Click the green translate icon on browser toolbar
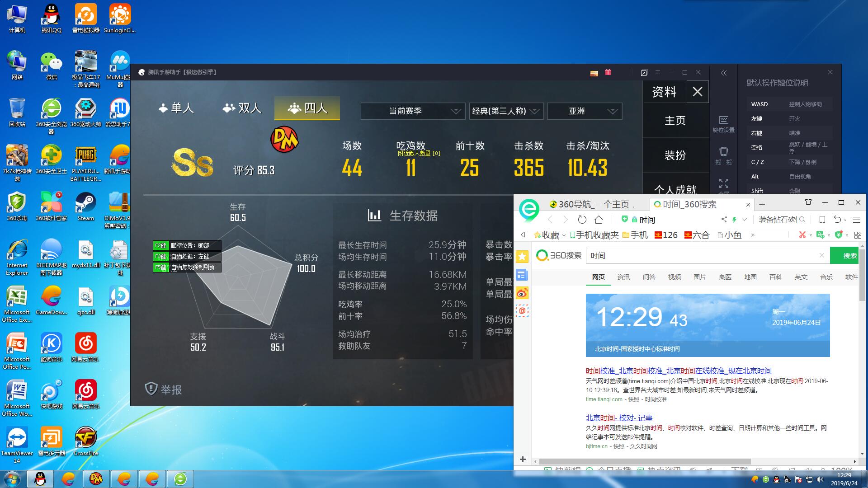Image resolution: width=868 pixels, height=488 pixels. click(x=821, y=235)
